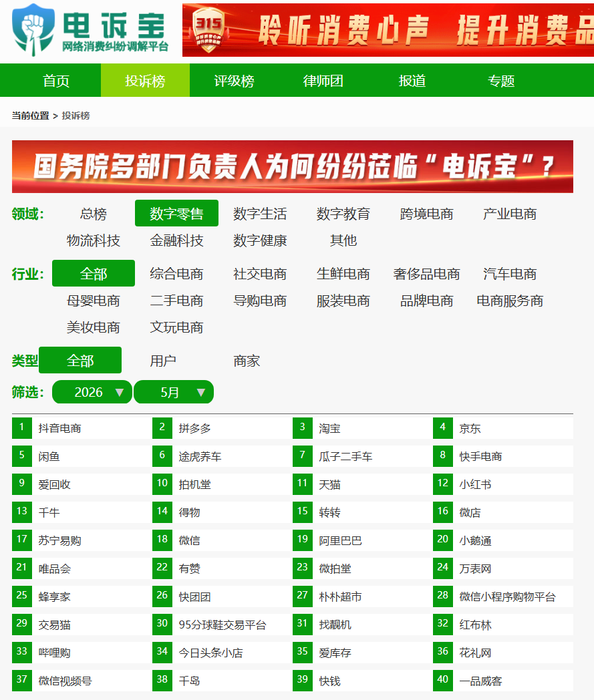Viewport: 594px width, 700px height.
Task: Click the 当前位置 breadcrumb text
Action: point(30,116)
